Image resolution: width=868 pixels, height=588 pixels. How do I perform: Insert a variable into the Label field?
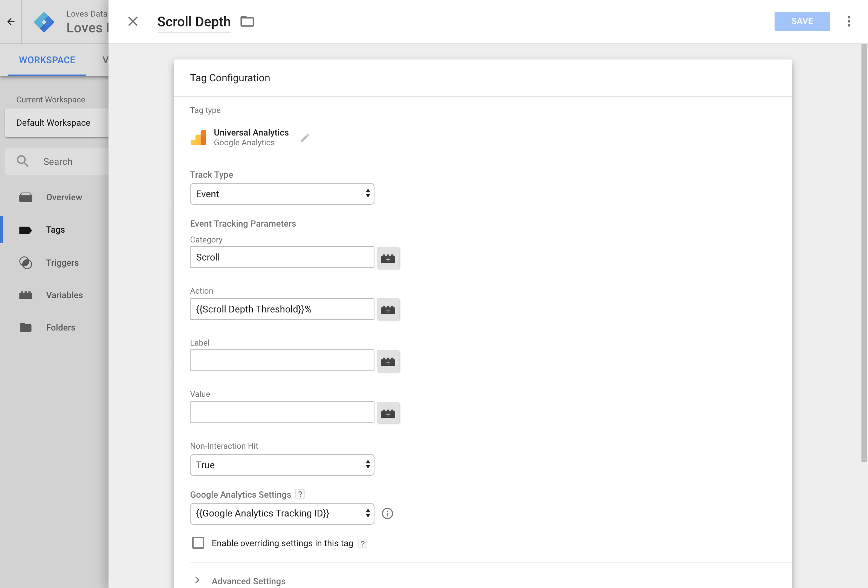(388, 361)
